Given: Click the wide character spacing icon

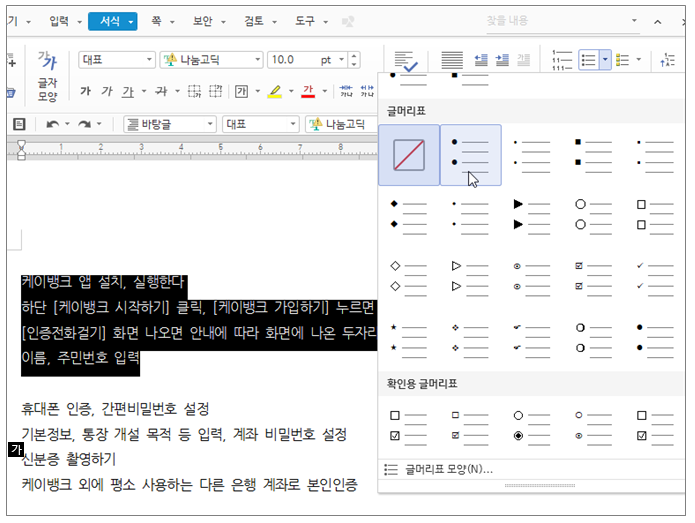Looking at the screenshot, I should (367, 91).
